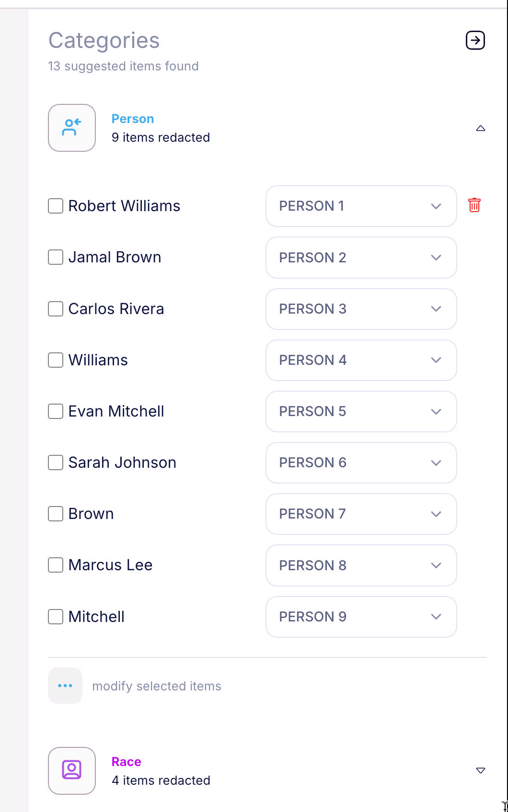The width and height of the screenshot is (508, 812).
Task: Delete Robert Williams with the red trash icon
Action: (x=474, y=205)
